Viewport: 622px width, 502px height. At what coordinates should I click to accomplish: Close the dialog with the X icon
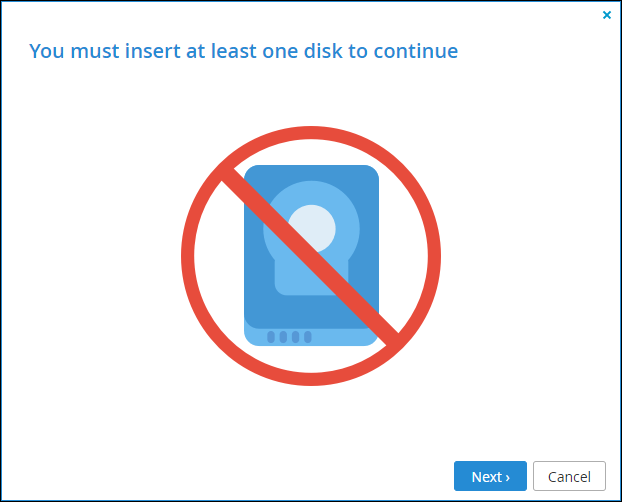point(607,15)
